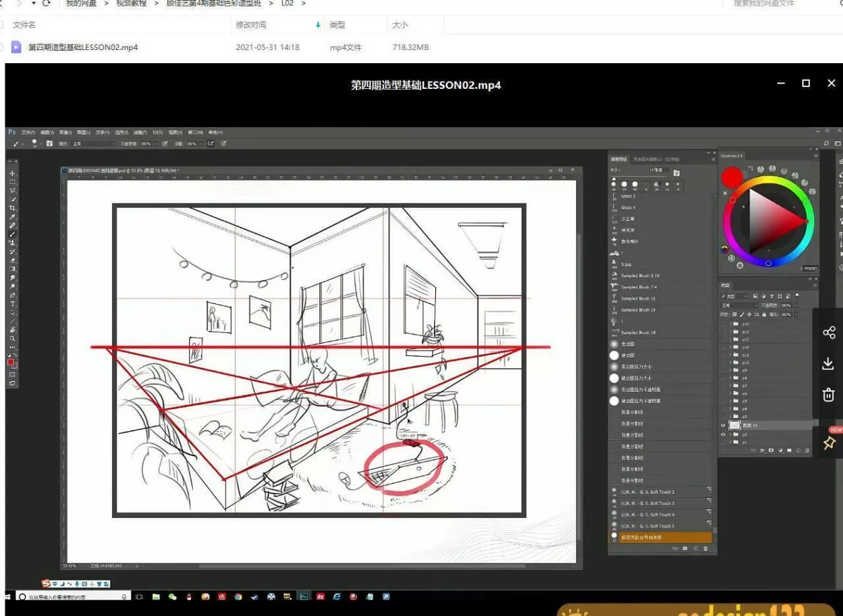Select the Zoom magnifier tool

[12, 338]
